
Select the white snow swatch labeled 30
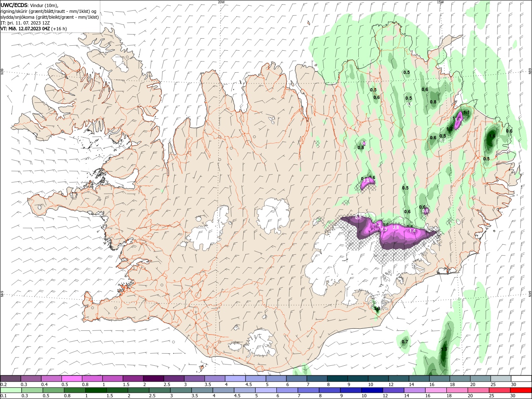pyautogui.click(x=521, y=378)
